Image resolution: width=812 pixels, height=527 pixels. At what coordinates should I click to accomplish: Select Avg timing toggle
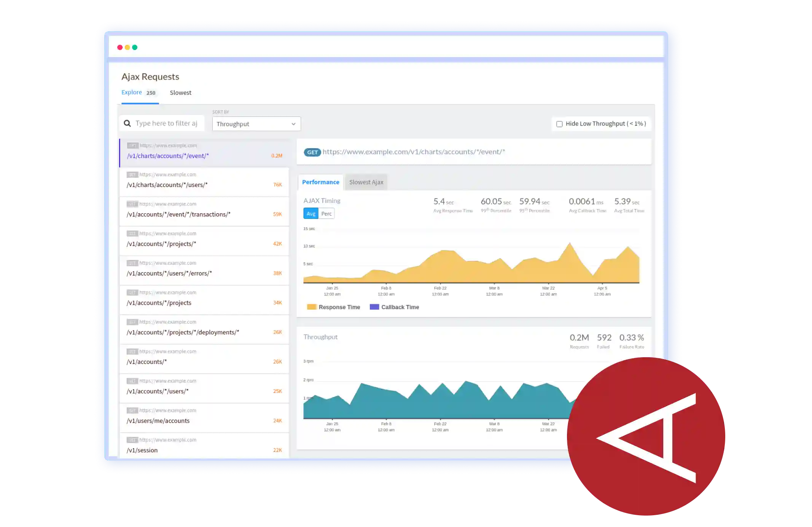click(x=311, y=214)
